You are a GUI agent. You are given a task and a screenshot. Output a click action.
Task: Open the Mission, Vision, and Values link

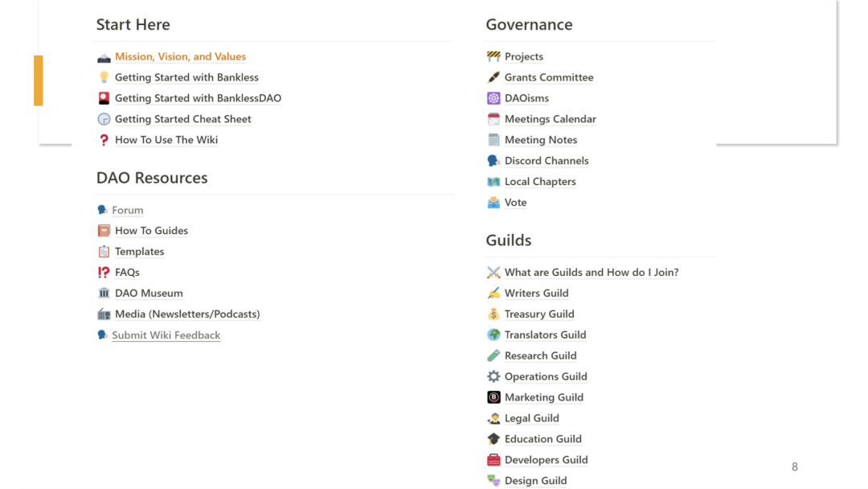pyautogui.click(x=180, y=56)
